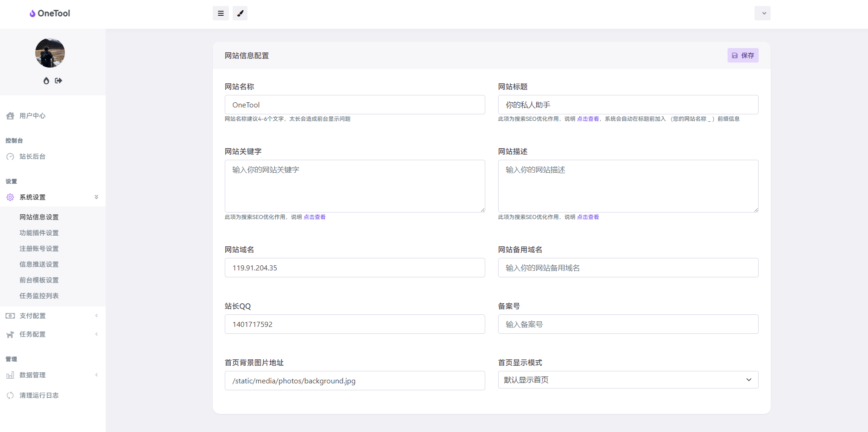This screenshot has width=868, height=432.
Task: Click the 支付配置 money icon
Action: (x=10, y=316)
